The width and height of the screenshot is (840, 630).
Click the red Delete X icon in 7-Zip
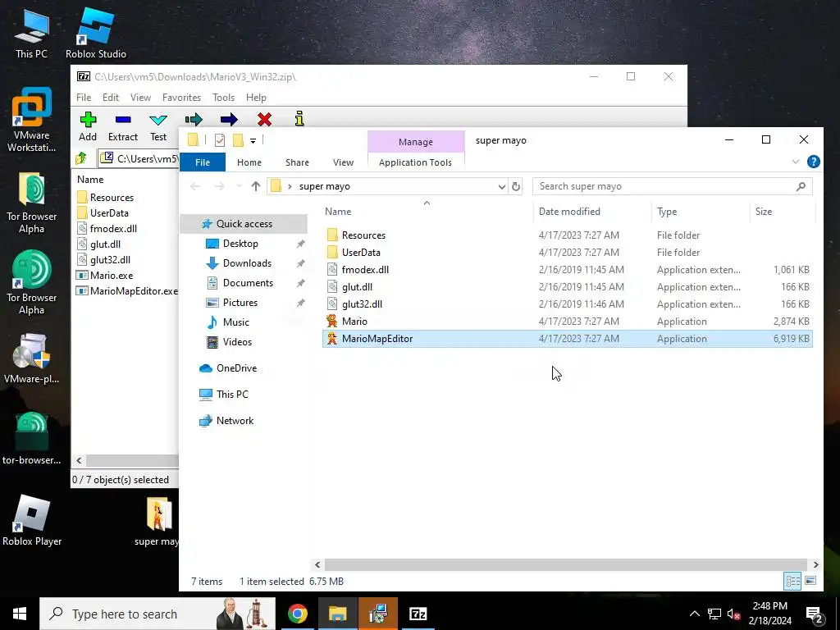pyautogui.click(x=264, y=119)
